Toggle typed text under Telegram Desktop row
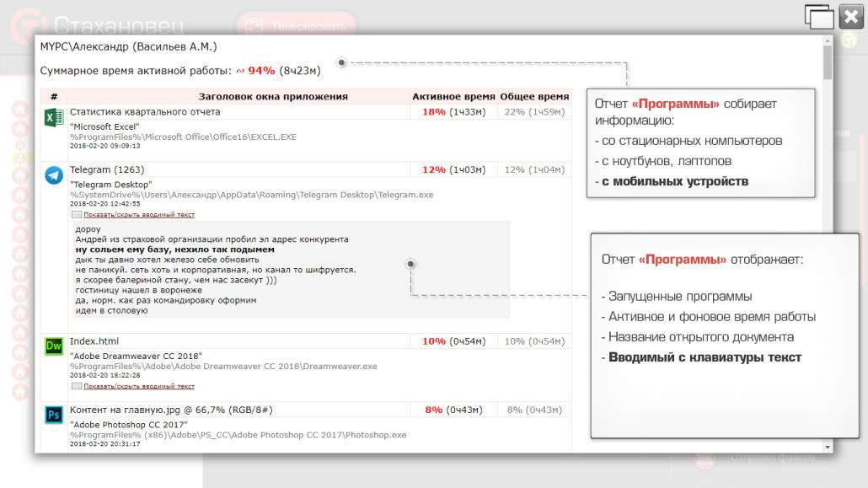The height and width of the screenshot is (488, 868). coord(139,214)
